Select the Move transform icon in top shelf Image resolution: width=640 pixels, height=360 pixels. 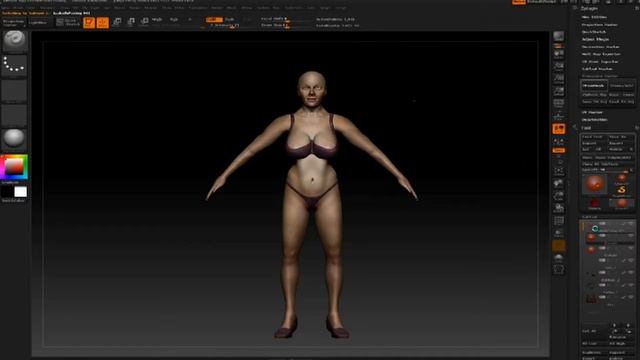pos(117,22)
